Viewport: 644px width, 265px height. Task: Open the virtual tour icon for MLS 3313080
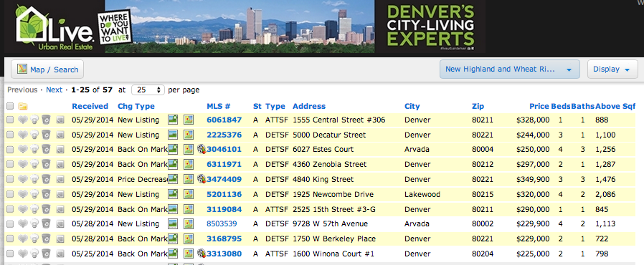202,254
